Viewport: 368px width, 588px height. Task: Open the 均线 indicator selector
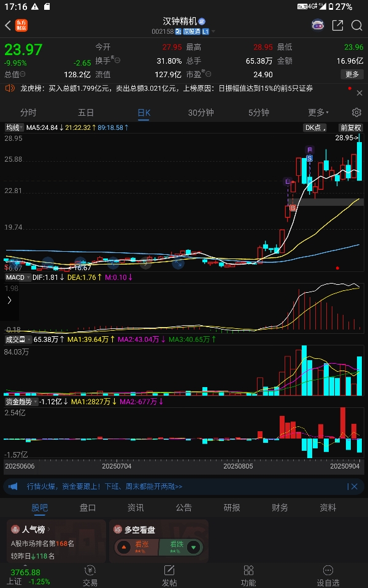(14, 127)
